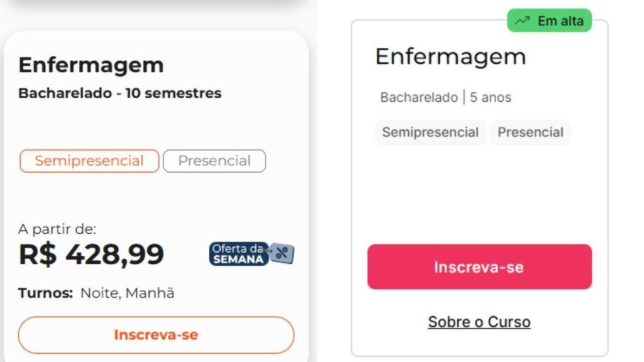Viewport: 644px width, 362px height.
Task: Click the Oferta da Semana badge
Action: click(252, 254)
